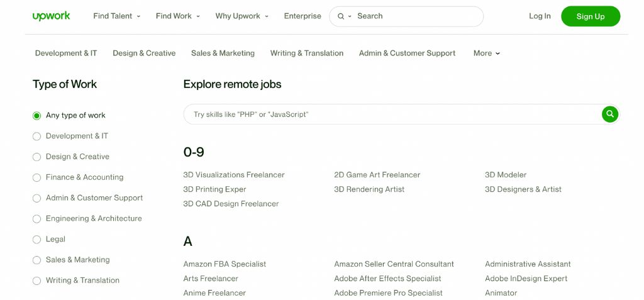Expand the Find Talent dropdown
644x300 pixels.
pos(116,16)
